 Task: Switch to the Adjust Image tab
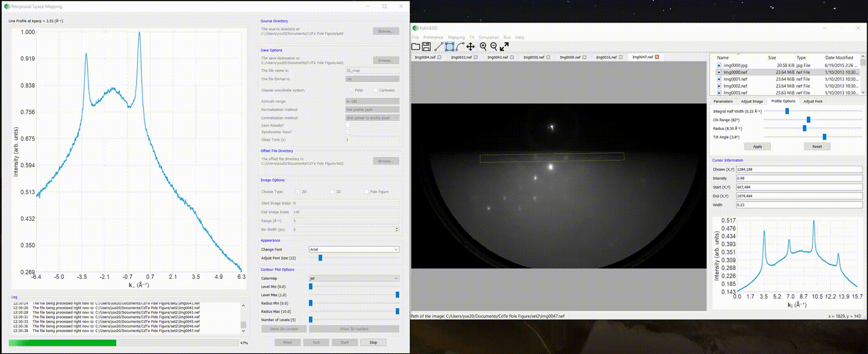[752, 101]
